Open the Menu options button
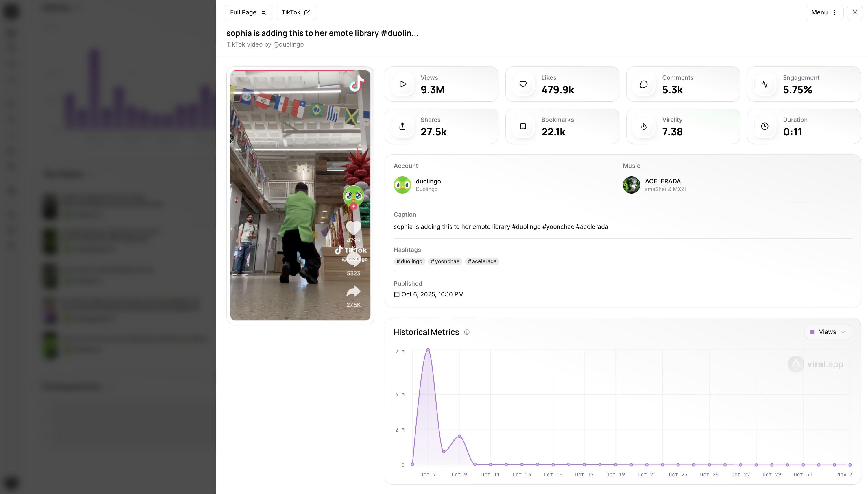Image resolution: width=868 pixels, height=494 pixels. point(824,12)
